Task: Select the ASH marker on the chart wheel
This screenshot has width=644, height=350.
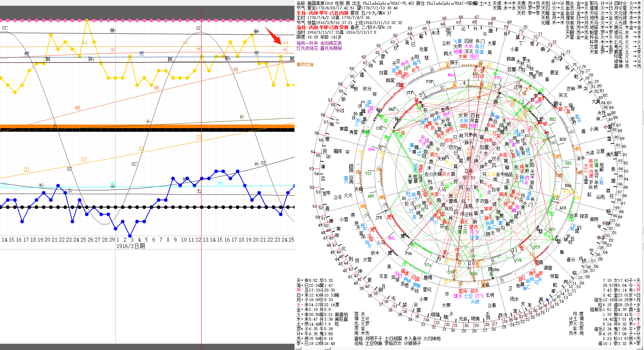Action: pos(562,208)
